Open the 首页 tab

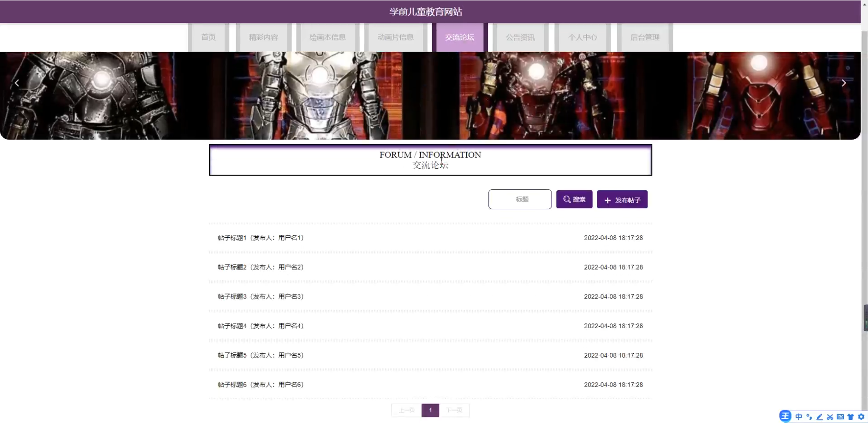point(208,37)
